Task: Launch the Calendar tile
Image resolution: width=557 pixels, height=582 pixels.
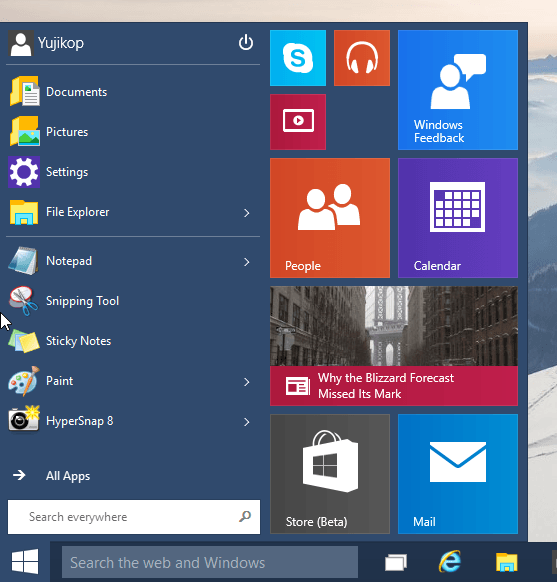Action: (458, 218)
